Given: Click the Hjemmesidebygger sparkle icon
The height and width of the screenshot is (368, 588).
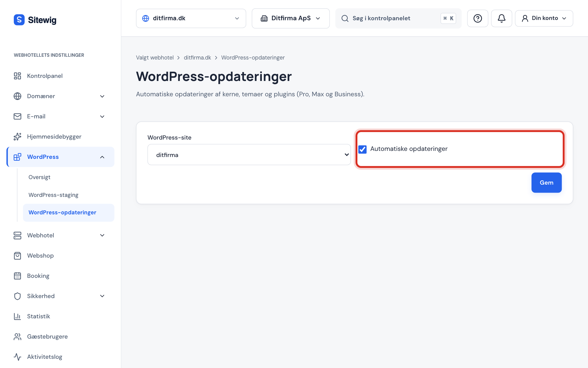Looking at the screenshot, I should pos(17,137).
